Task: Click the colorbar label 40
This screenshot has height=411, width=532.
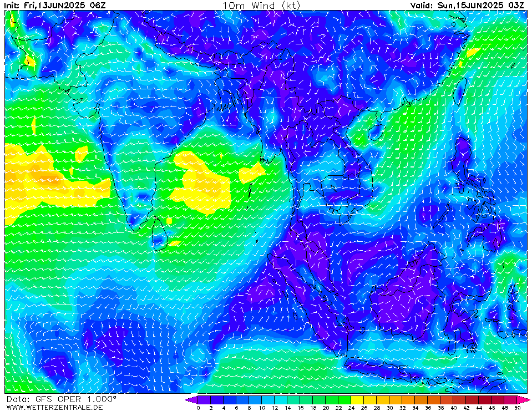Action: tap(453, 408)
